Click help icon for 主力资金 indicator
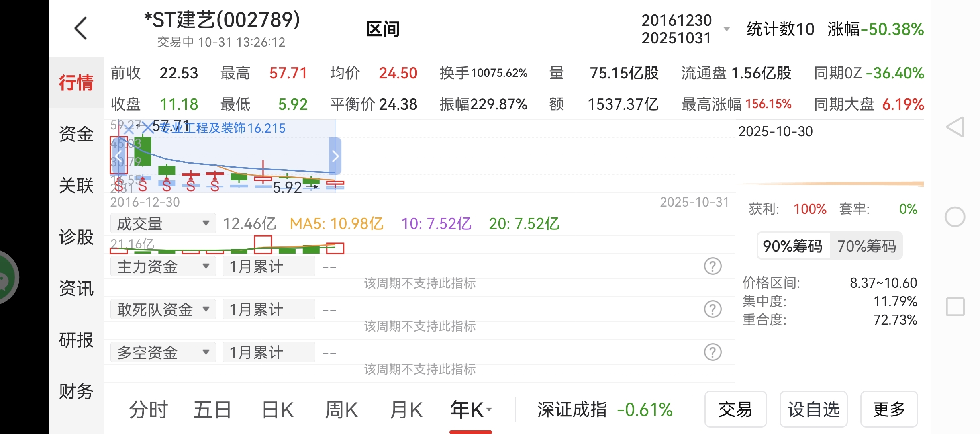 (x=713, y=266)
